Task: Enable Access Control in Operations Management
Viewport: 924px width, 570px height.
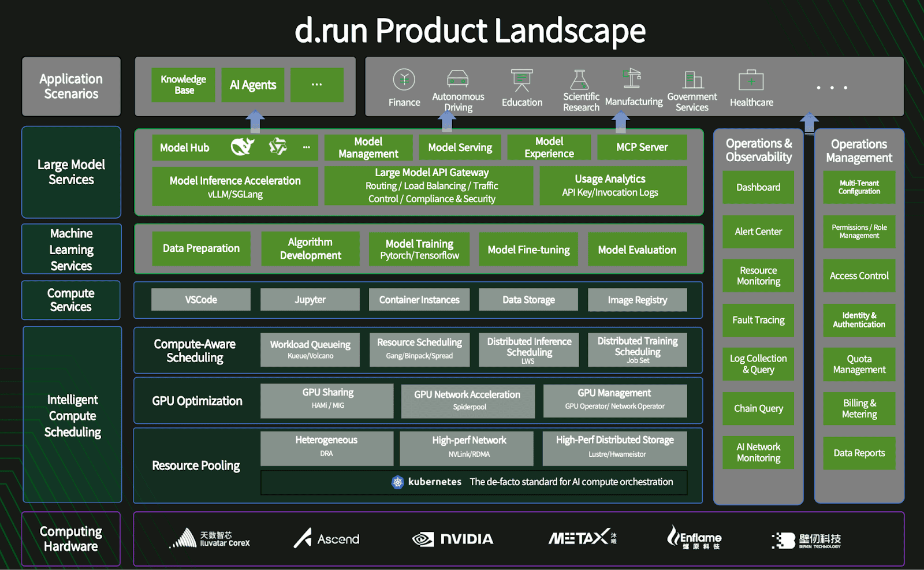Action: [x=859, y=275]
